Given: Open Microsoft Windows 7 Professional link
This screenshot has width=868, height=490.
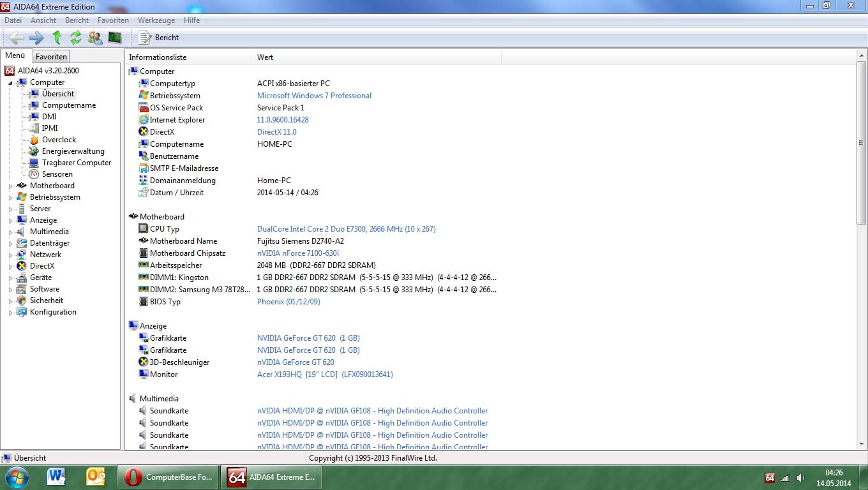Looking at the screenshot, I should (314, 96).
